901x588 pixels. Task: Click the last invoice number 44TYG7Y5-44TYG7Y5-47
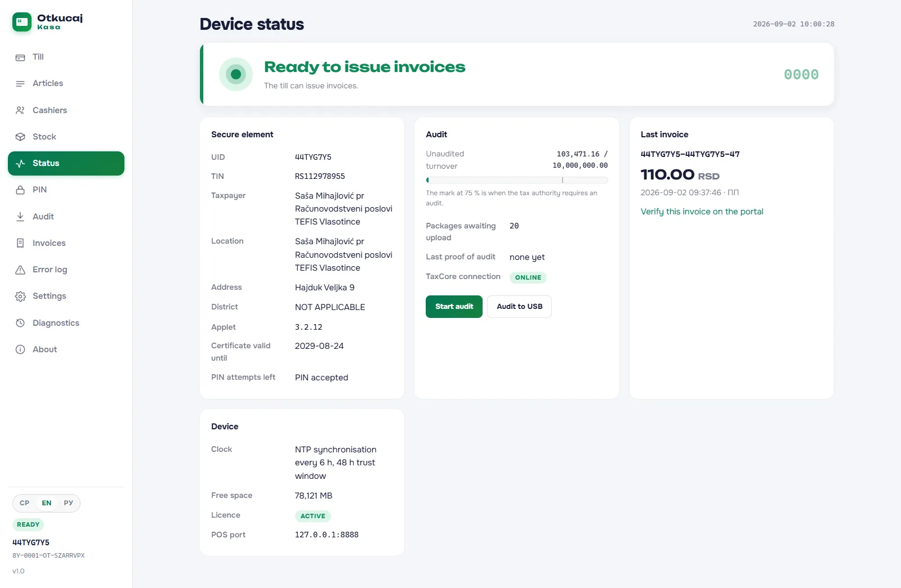pos(690,154)
